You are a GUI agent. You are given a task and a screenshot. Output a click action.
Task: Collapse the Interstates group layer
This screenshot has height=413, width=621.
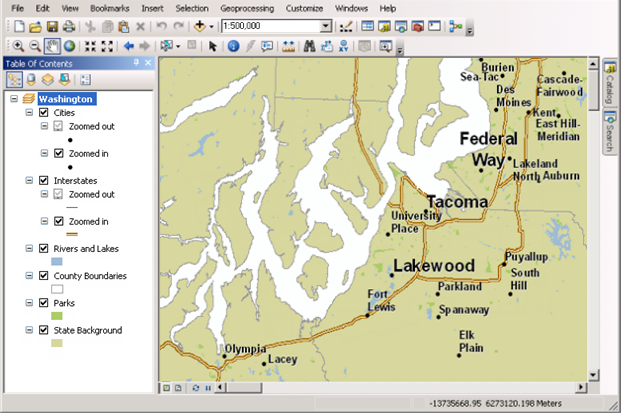point(30,180)
